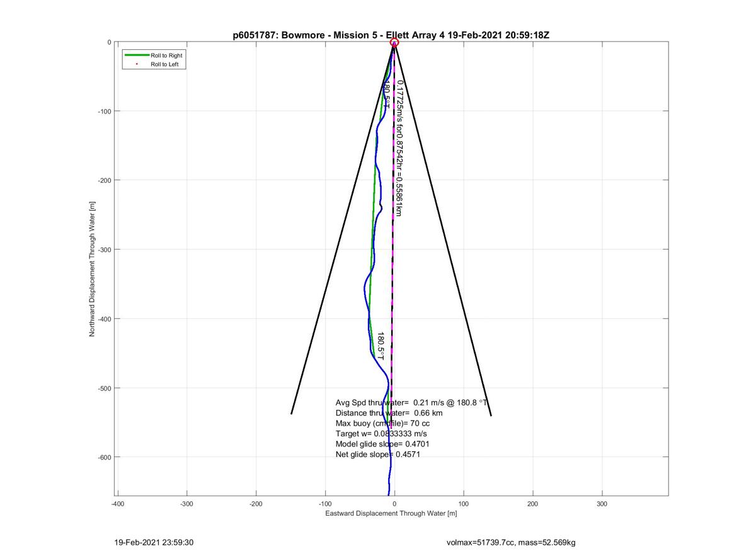Click the y-axis tick label '-500'
The width and height of the screenshot is (756, 558).
[x=104, y=388]
